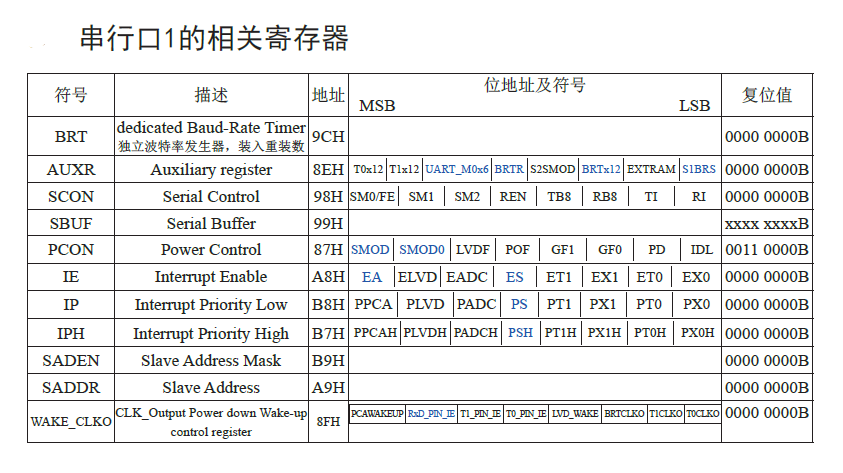Viewport: 843px width, 473px height.
Task: Click the 'Serial Buffer' description
Action: tap(211, 224)
